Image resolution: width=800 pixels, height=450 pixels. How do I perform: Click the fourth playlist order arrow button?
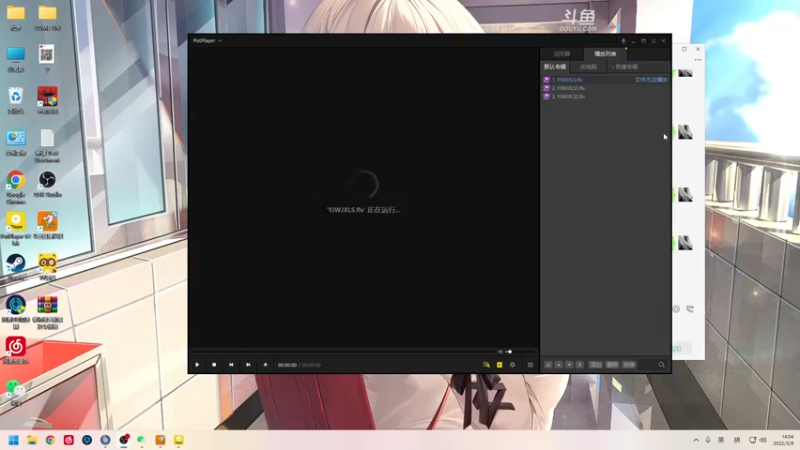[580, 365]
